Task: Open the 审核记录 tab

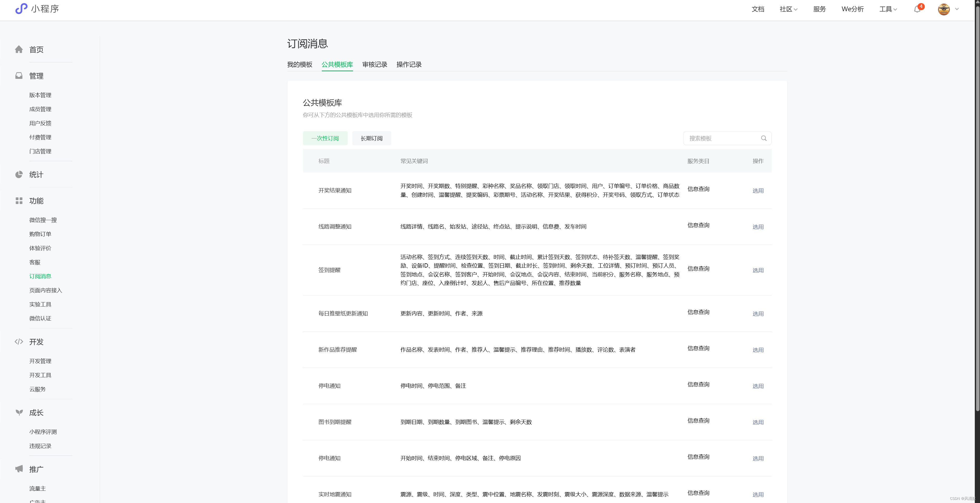Action: pyautogui.click(x=374, y=65)
